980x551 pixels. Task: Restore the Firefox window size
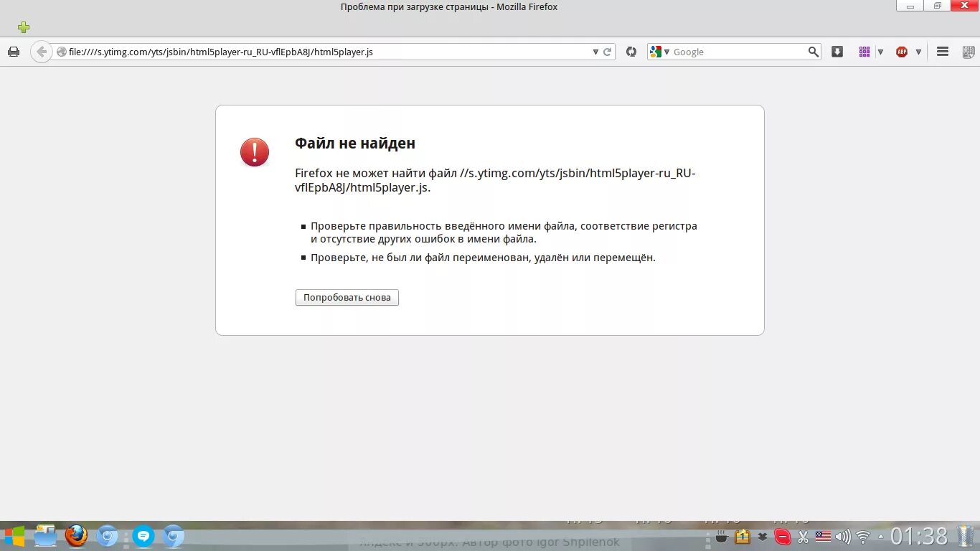coord(938,6)
